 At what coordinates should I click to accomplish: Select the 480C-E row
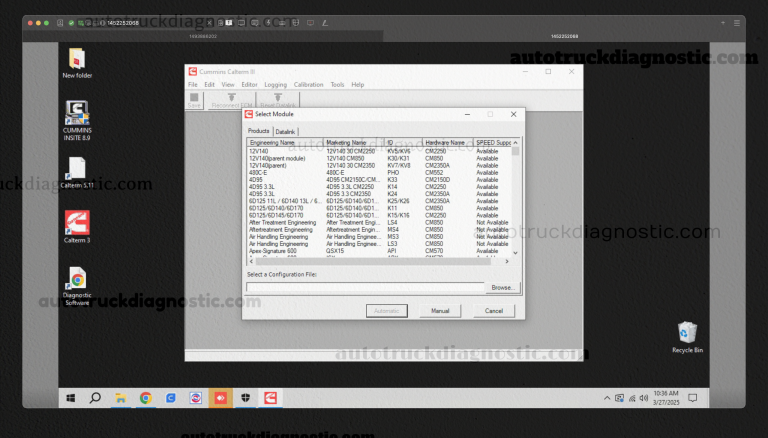click(380, 172)
